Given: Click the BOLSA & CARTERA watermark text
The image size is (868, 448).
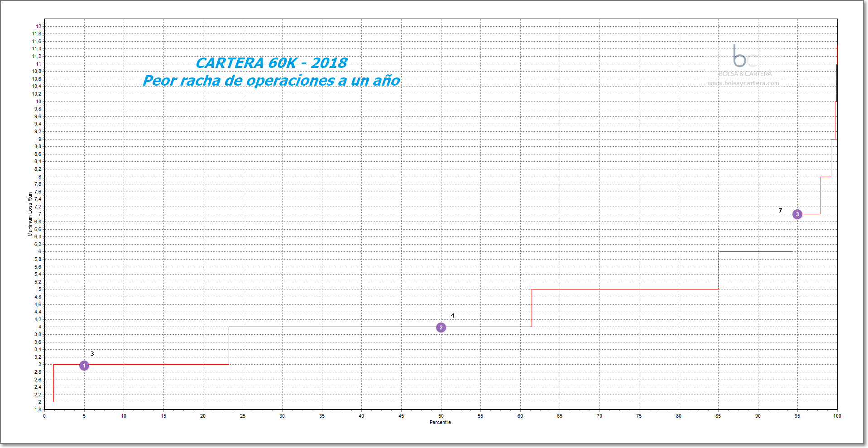Looking at the screenshot, I should tap(745, 74).
